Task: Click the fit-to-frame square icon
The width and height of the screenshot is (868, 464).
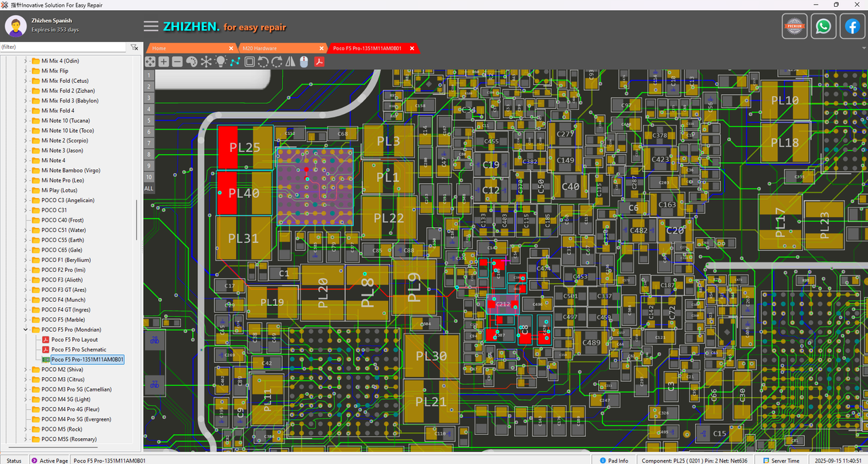Action: click(x=250, y=62)
